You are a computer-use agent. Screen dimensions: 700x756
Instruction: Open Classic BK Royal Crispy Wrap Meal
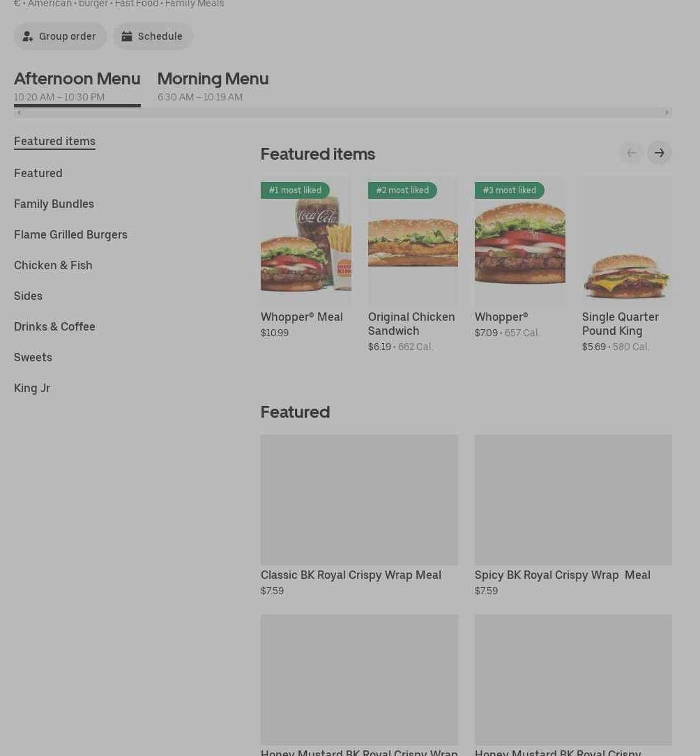pos(359,499)
